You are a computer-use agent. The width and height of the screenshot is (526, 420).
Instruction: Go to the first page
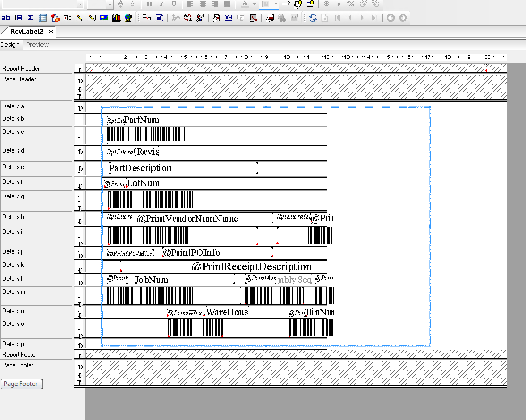[337, 18]
